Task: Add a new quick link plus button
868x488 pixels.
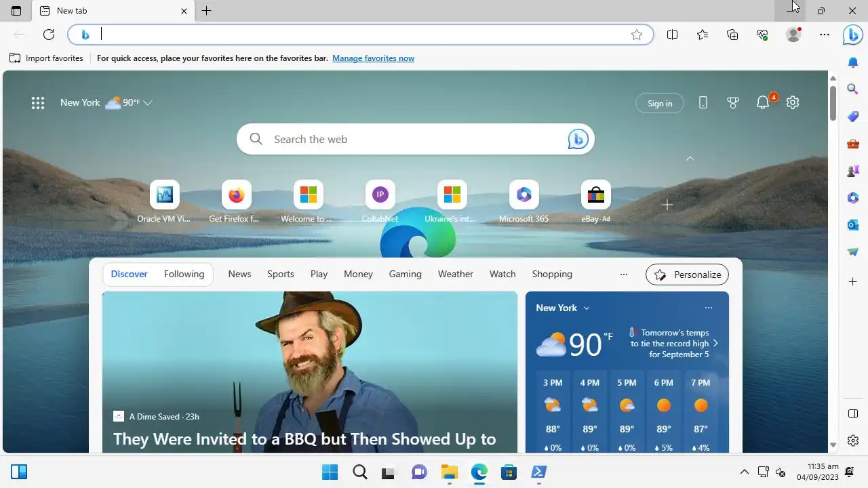Action: [x=667, y=205]
